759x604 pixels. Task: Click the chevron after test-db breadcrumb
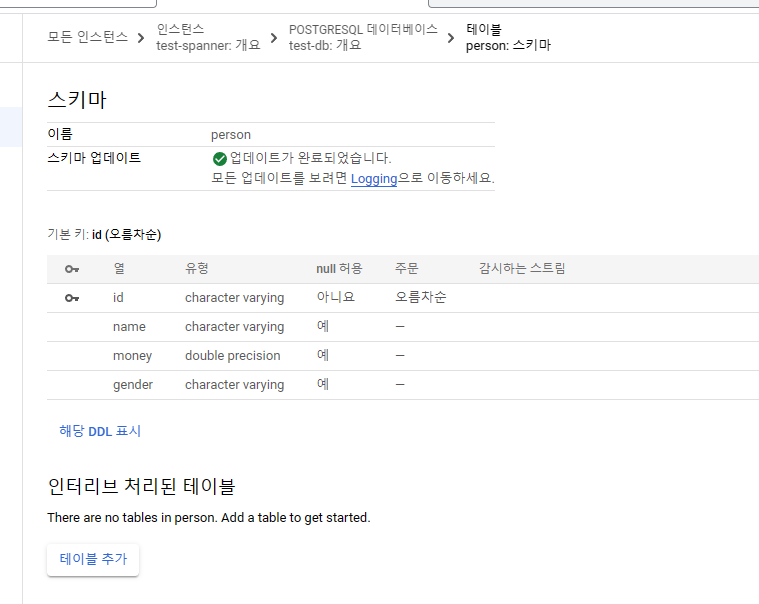451,38
